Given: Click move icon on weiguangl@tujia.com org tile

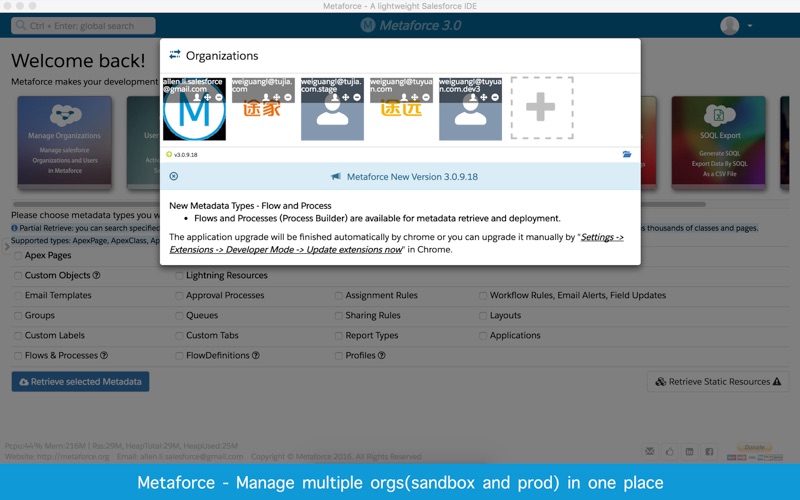Looking at the screenshot, I should (277, 97).
